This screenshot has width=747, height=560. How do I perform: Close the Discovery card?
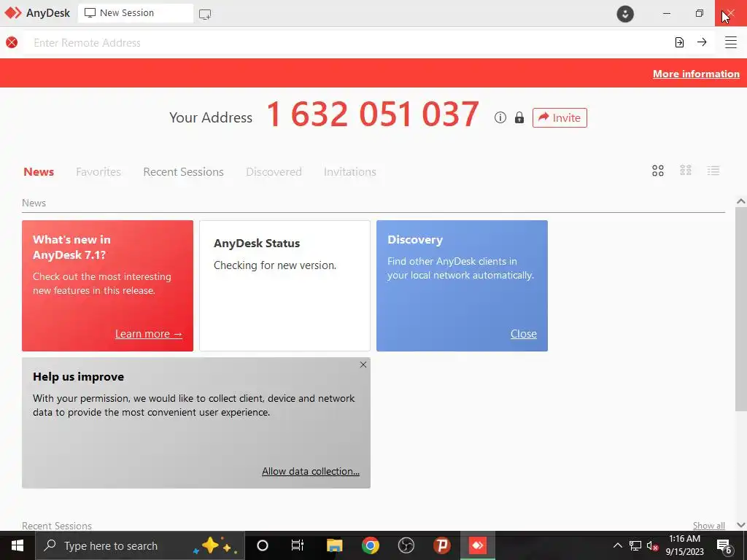524,334
